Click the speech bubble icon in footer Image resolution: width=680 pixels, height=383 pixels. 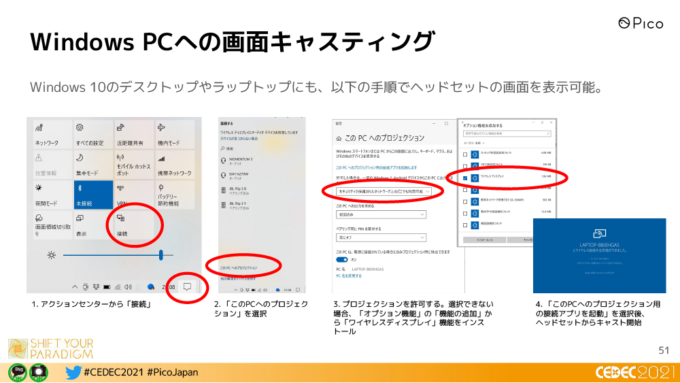[x=17, y=372]
